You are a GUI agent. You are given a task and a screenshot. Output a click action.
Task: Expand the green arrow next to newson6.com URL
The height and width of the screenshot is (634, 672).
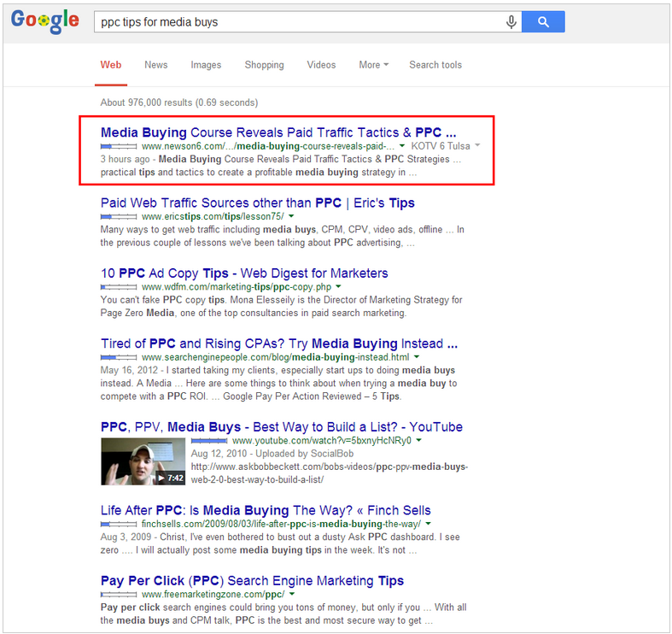(x=402, y=146)
